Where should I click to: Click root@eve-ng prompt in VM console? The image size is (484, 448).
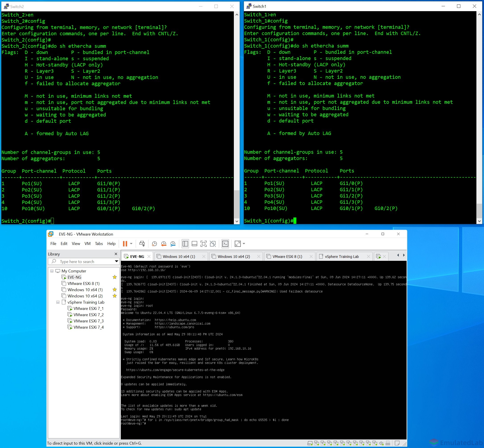coord(133,423)
